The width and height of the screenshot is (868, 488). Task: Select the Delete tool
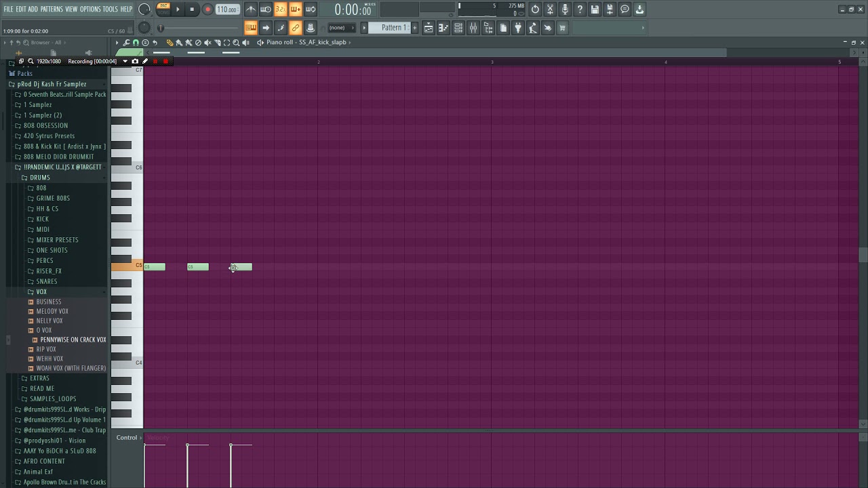click(x=198, y=42)
